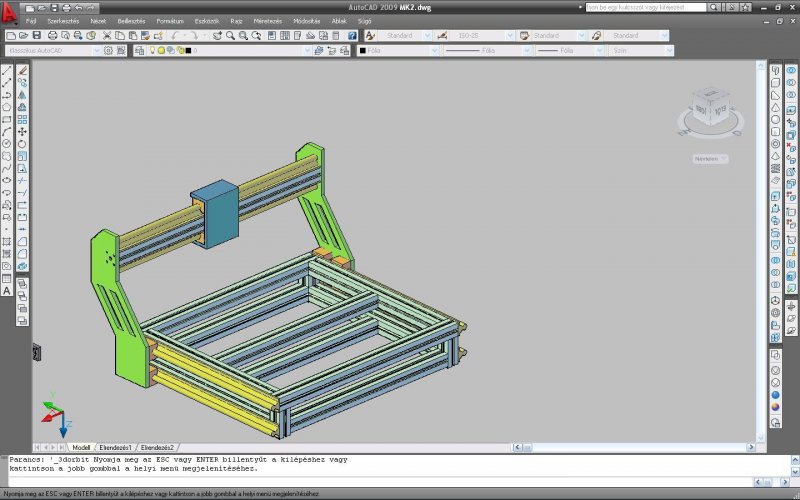Open the multileader style Standard dropdown
Viewport: 800px width, 500px height.
click(x=664, y=35)
